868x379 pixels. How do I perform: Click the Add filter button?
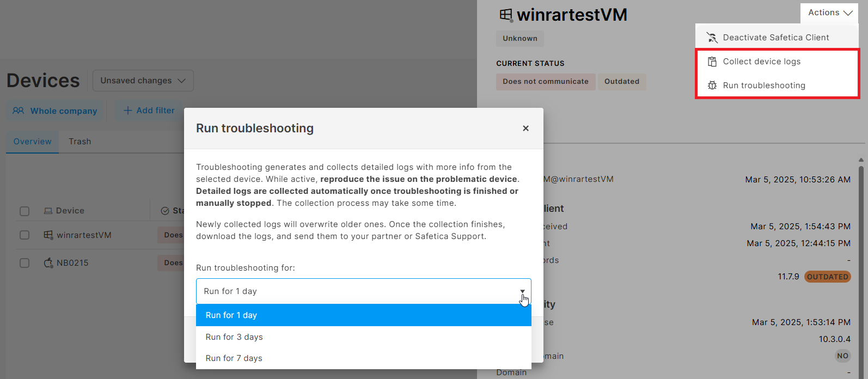pos(149,111)
